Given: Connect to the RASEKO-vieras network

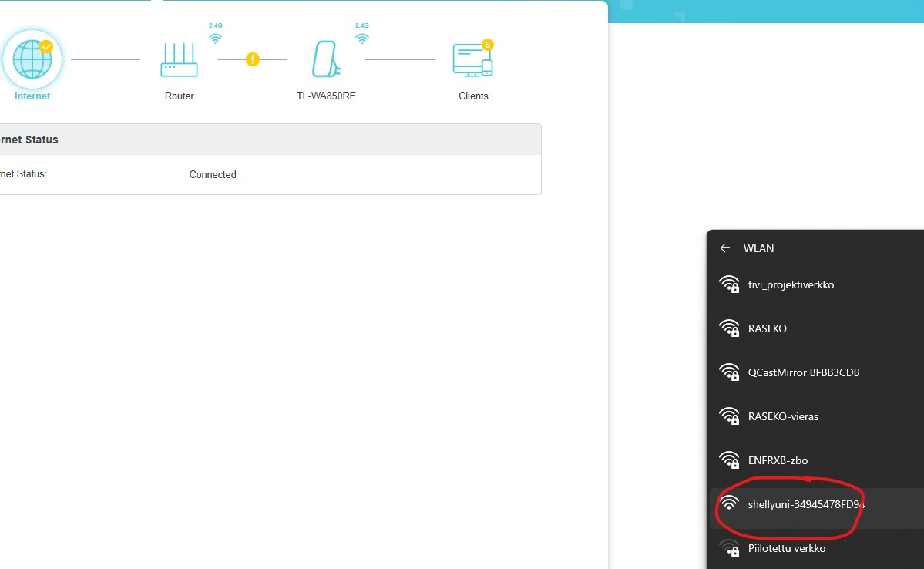Looking at the screenshot, I should (x=817, y=416).
